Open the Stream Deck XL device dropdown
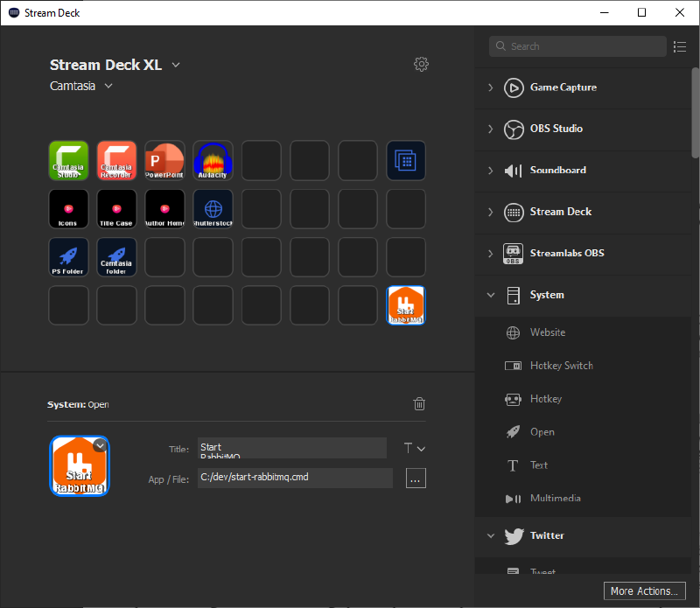Viewport: 700px width, 608px height. 176,66
